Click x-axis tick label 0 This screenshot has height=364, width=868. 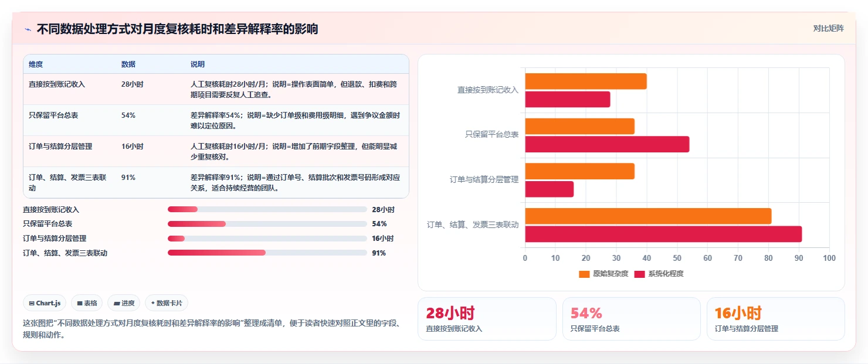(x=525, y=258)
